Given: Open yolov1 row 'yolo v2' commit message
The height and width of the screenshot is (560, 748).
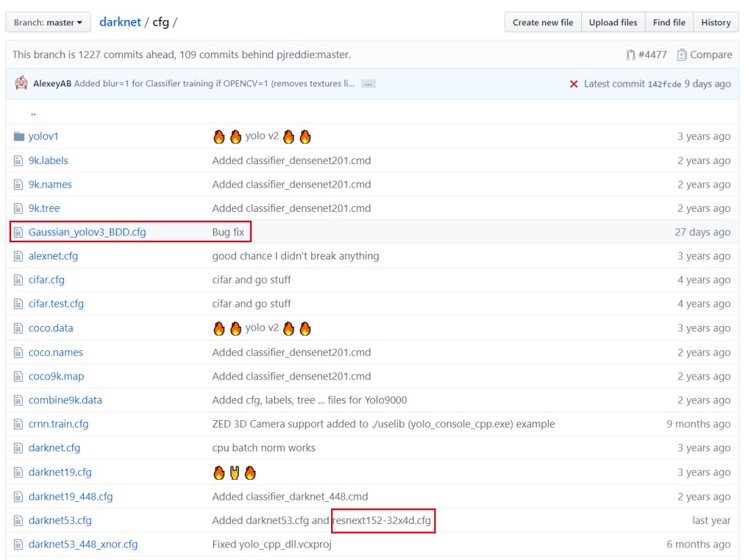Looking at the screenshot, I should [x=262, y=136].
